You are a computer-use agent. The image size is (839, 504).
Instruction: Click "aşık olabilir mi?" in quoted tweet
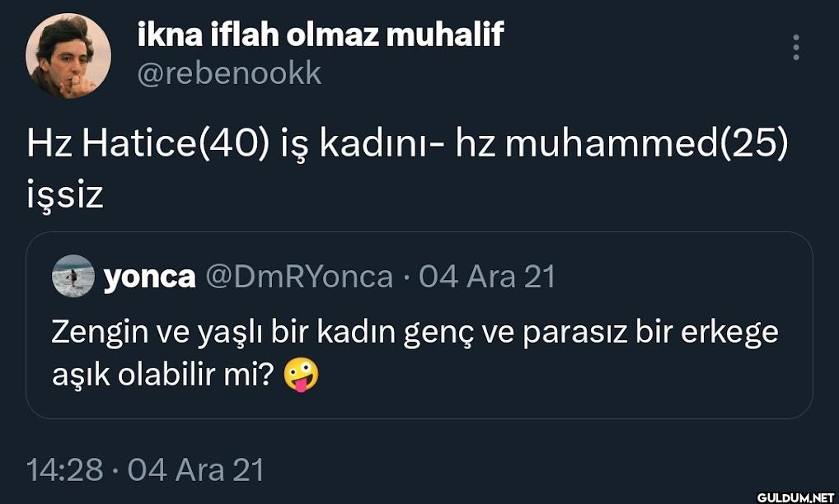[x=162, y=376]
